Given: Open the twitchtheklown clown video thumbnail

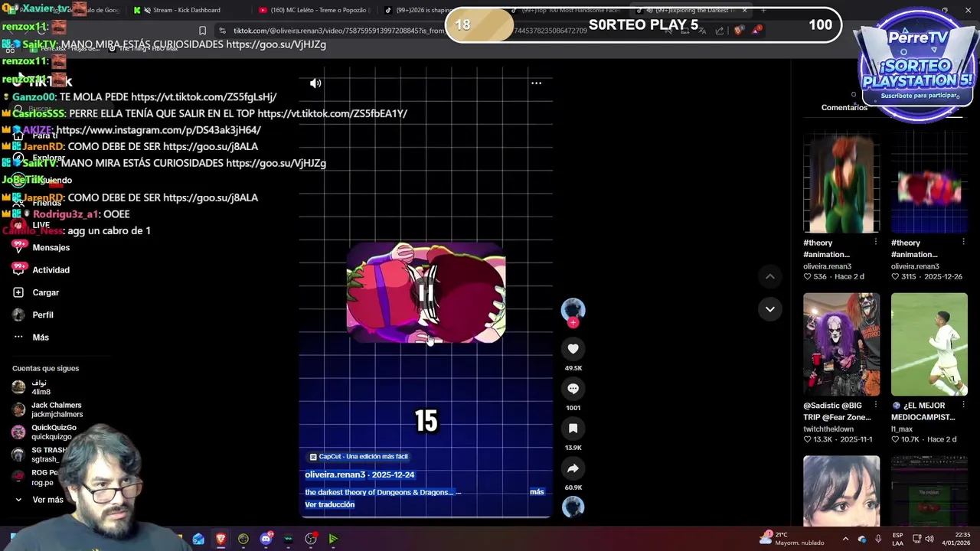Looking at the screenshot, I should coord(841,344).
